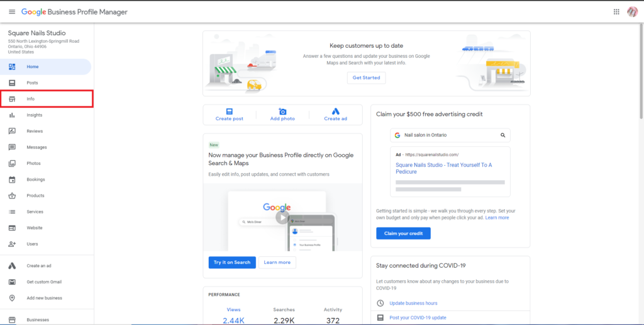Click the Bookings calendar icon
The image size is (644, 325).
point(12,180)
